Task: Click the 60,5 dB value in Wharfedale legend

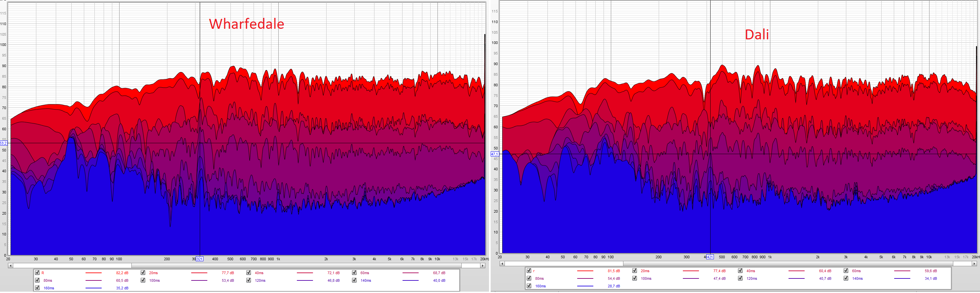Action: pyautogui.click(x=122, y=280)
